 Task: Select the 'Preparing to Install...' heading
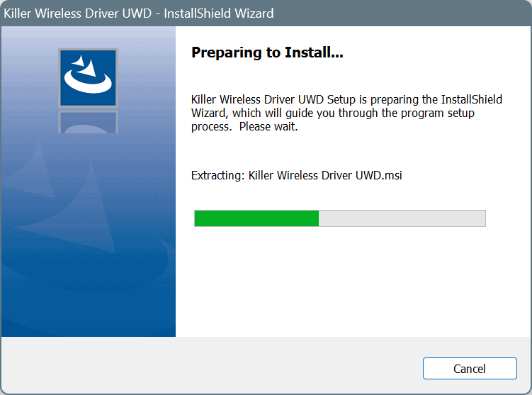pos(267,52)
